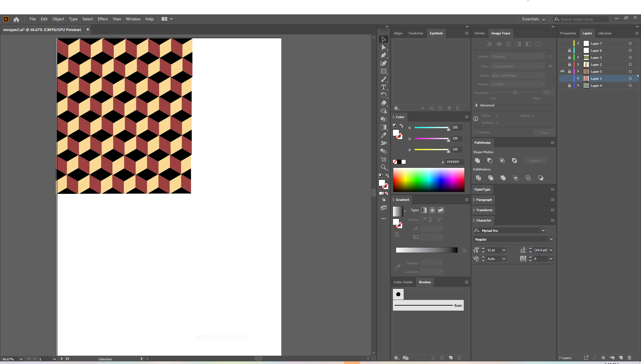Screen dimensions: 641x364
Task: Select the Type tool in toolbar
Action: click(384, 87)
